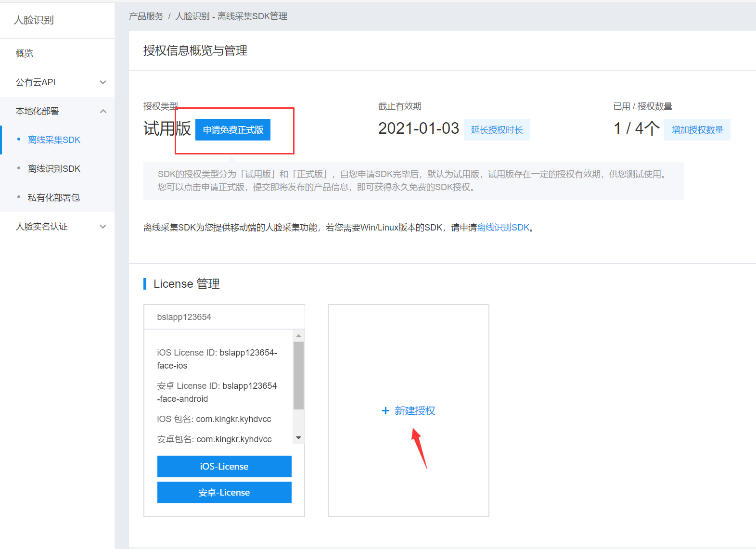Click the License 管理 section heading
The image size is (756, 549).
pos(187,284)
